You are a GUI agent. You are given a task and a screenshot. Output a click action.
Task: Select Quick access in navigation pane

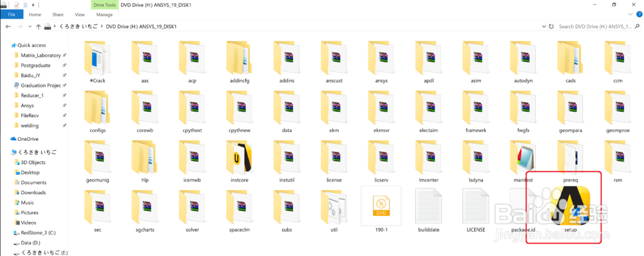point(32,45)
